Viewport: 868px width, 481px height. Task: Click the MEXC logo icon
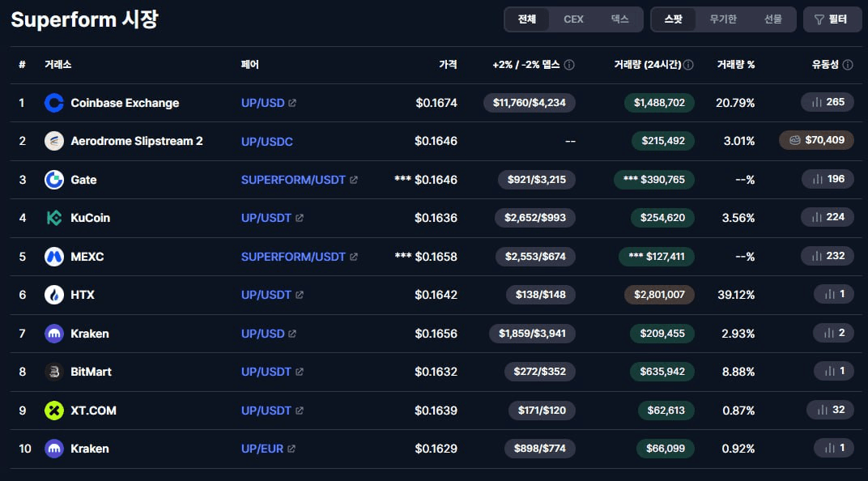(x=53, y=257)
